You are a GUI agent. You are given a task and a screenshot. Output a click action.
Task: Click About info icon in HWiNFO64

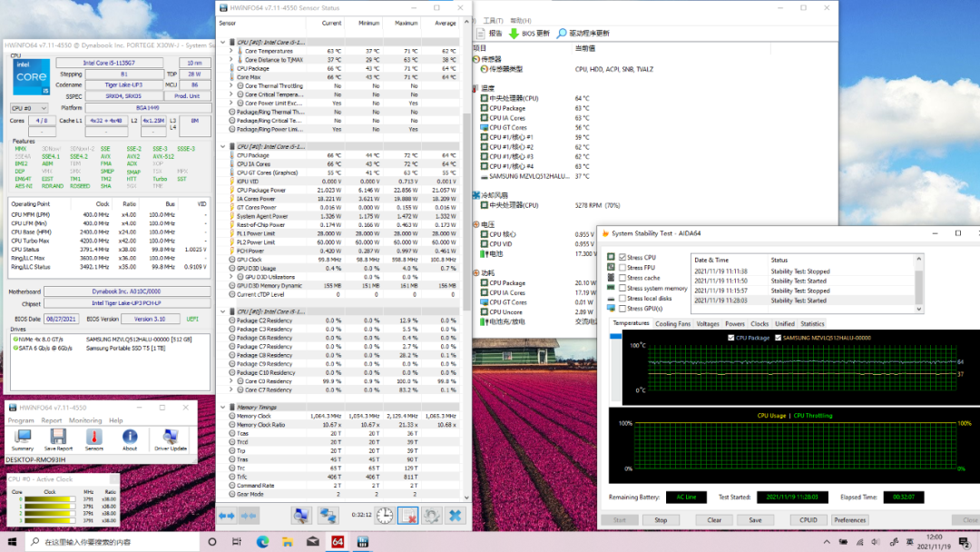(x=130, y=439)
